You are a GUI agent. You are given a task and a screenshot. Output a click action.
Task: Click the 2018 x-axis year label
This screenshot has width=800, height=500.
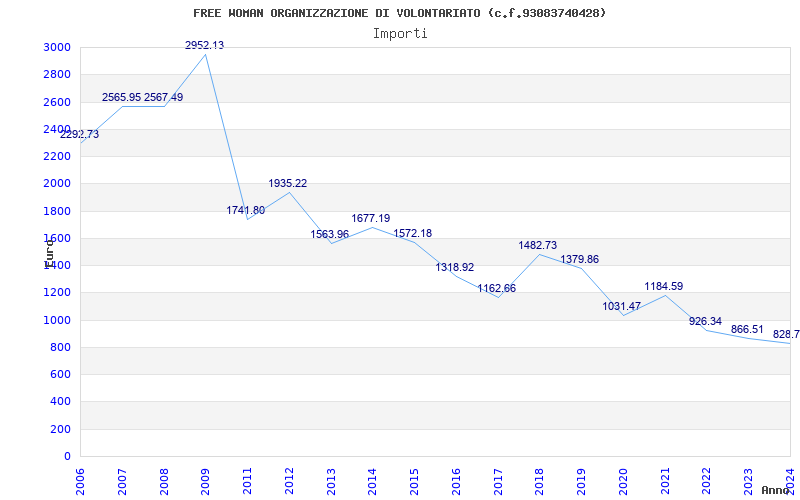point(539,482)
